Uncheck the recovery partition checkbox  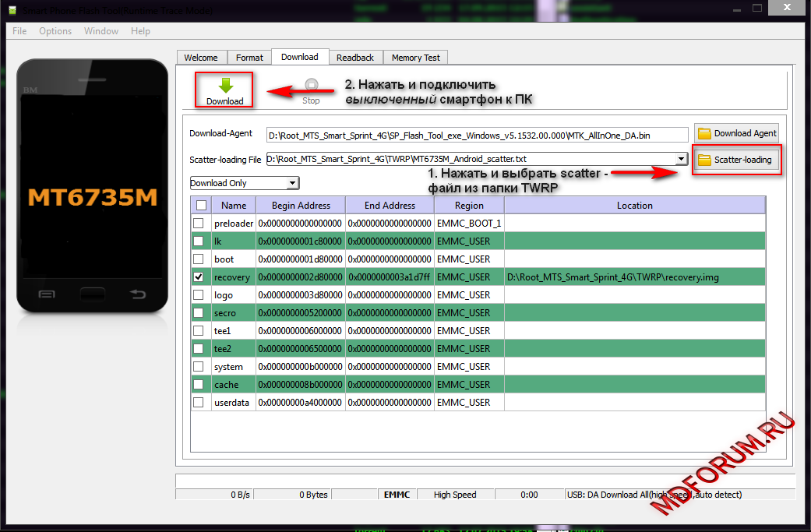199,277
